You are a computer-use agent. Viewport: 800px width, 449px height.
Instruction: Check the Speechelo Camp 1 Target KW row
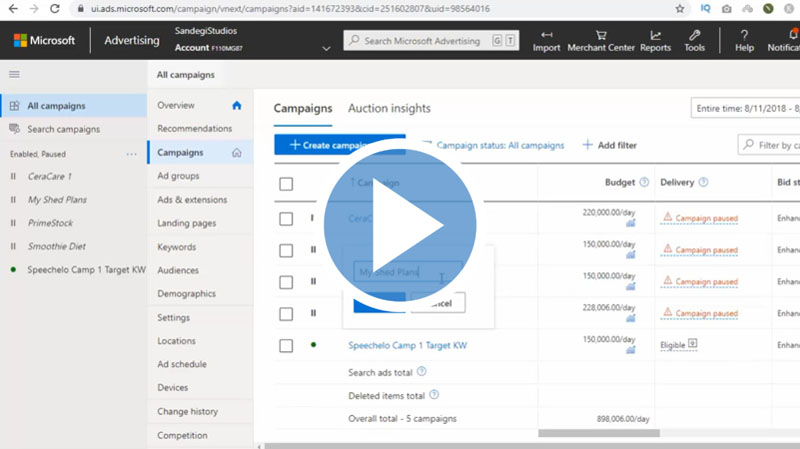click(286, 345)
